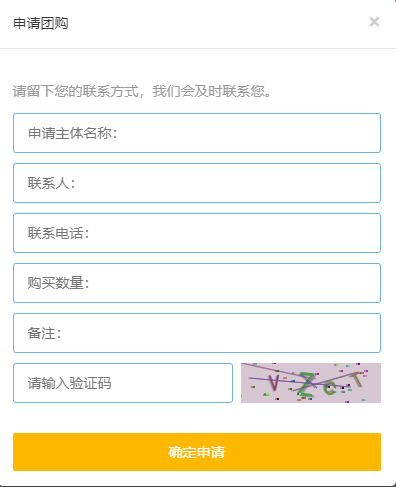Click the green letter Z in captcha
Viewport: 396px width, 487px height.
307,384
